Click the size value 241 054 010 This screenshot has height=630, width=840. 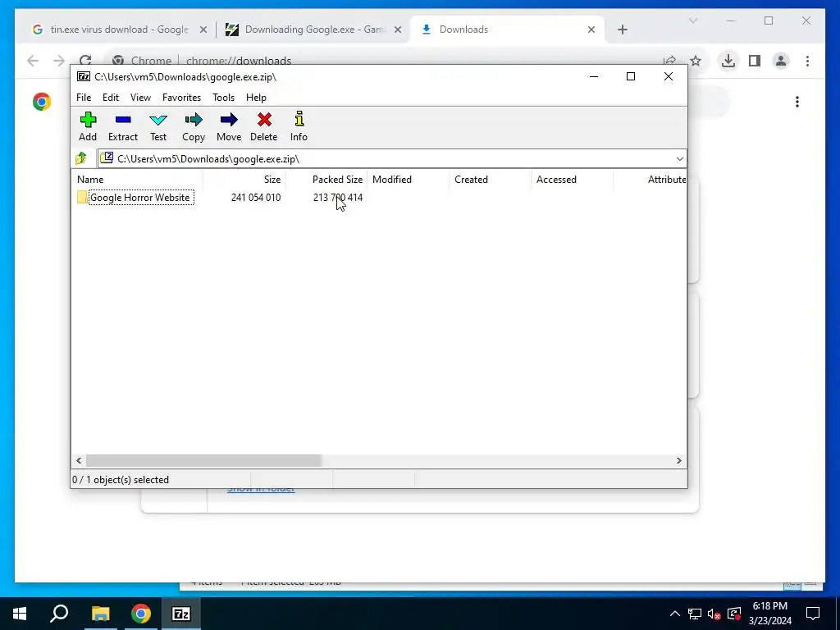(x=256, y=198)
